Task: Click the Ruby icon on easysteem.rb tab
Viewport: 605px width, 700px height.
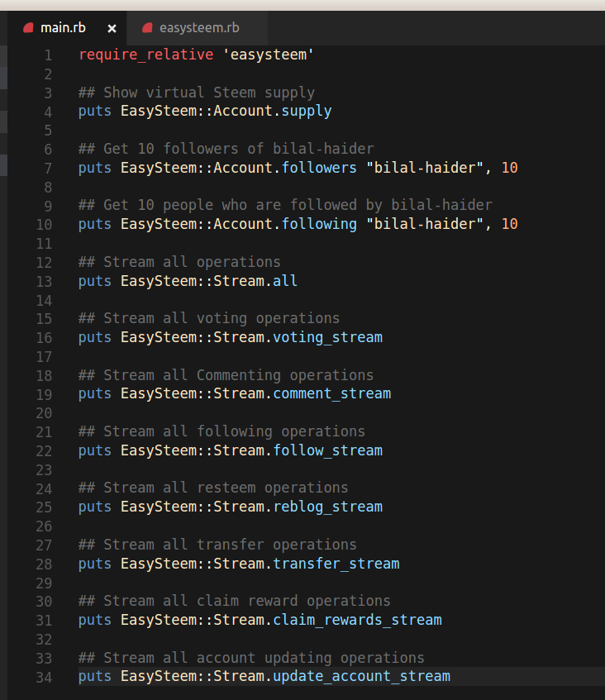Action: click(147, 28)
